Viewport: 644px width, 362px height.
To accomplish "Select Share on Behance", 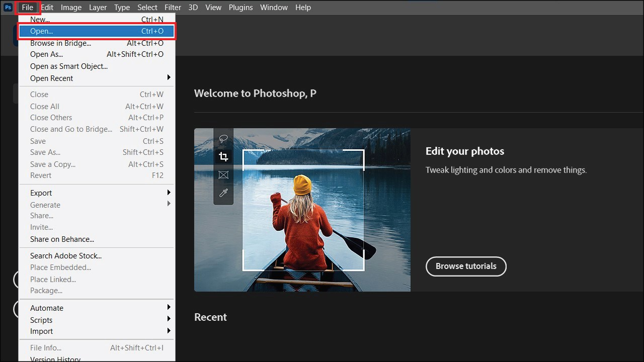I will click(x=62, y=239).
